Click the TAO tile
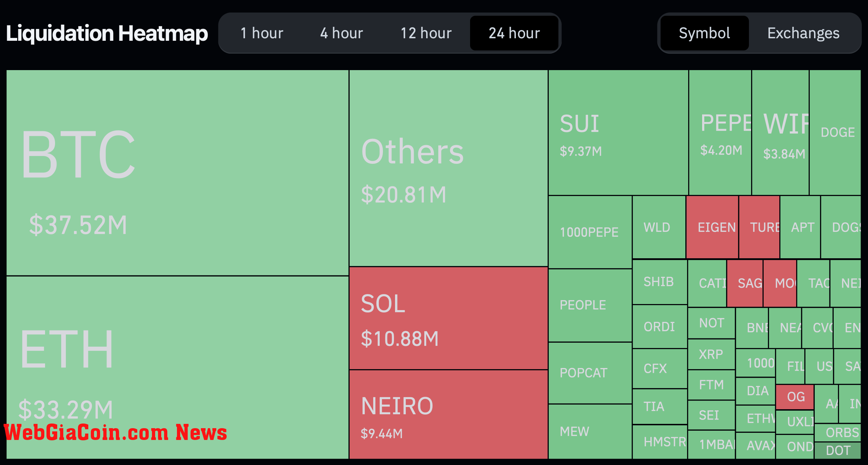868x465 pixels. 813,283
